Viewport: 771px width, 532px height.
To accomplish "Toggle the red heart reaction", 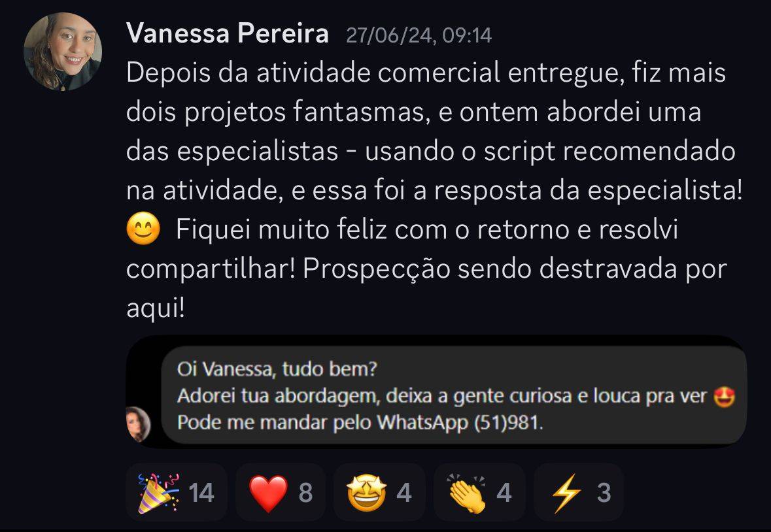I will click(281, 493).
